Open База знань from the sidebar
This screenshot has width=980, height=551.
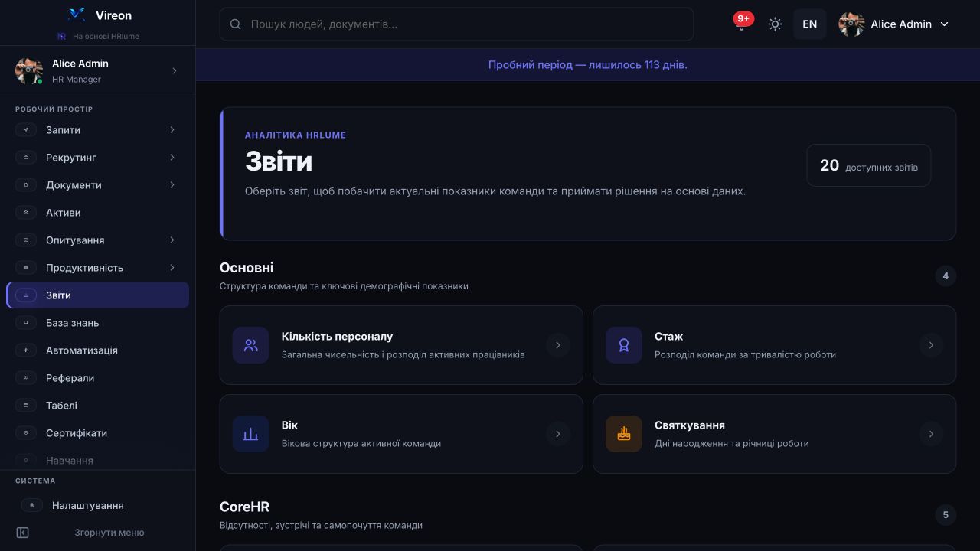coord(97,323)
